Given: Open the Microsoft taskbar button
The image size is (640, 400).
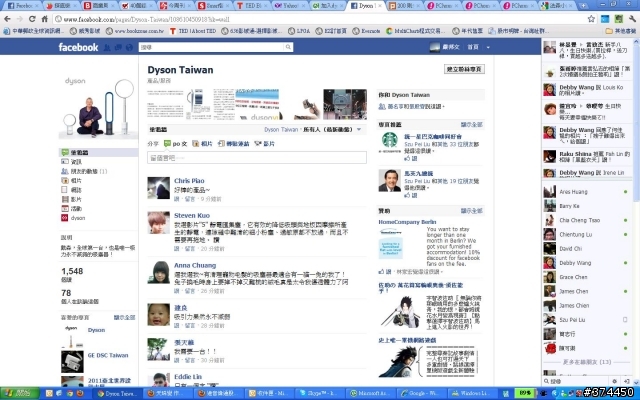Looking at the screenshot, I should pyautogui.click(x=371, y=393).
